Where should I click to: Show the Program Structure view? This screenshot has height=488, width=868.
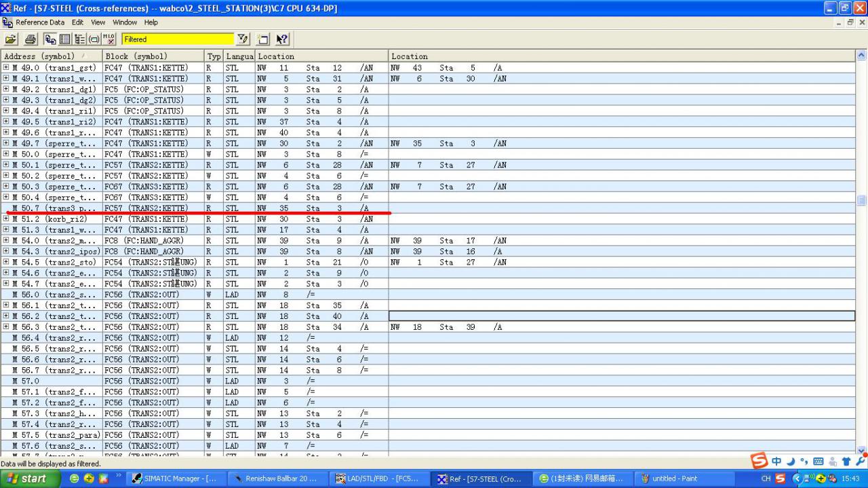click(x=80, y=39)
